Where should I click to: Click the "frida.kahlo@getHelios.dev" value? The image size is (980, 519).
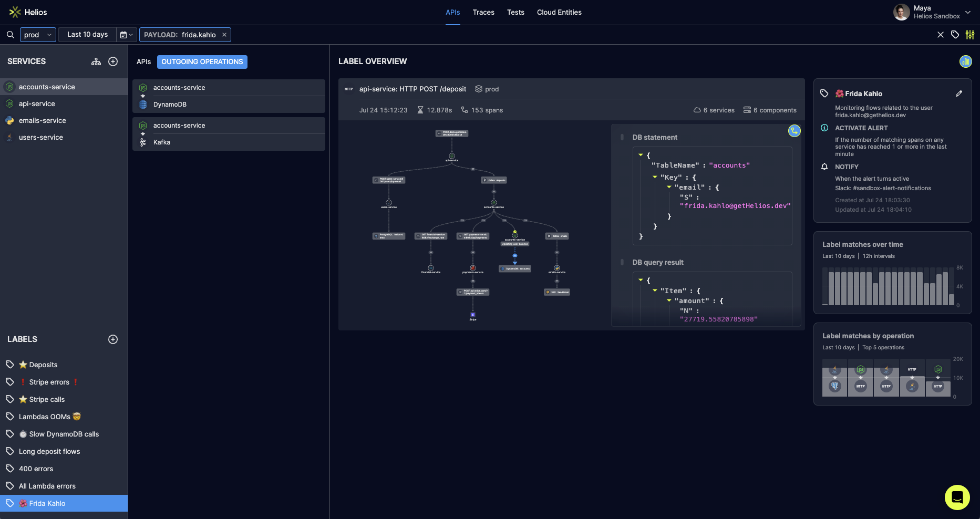[x=735, y=206]
